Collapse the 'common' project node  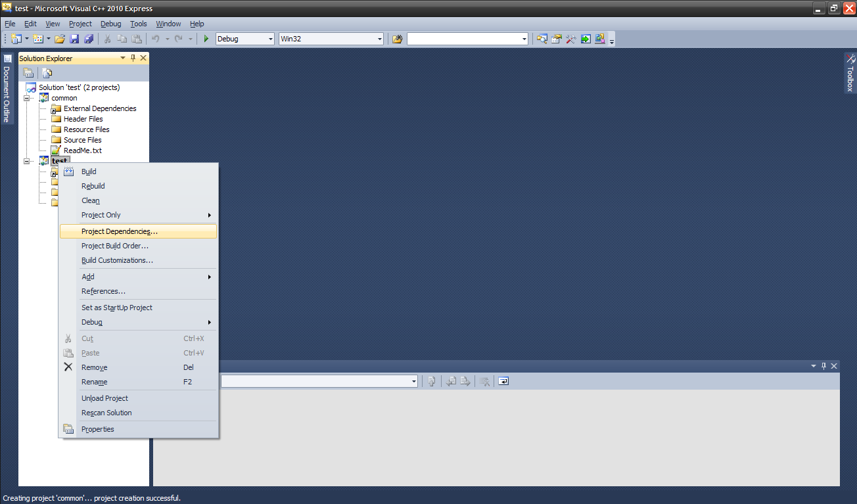click(28, 98)
